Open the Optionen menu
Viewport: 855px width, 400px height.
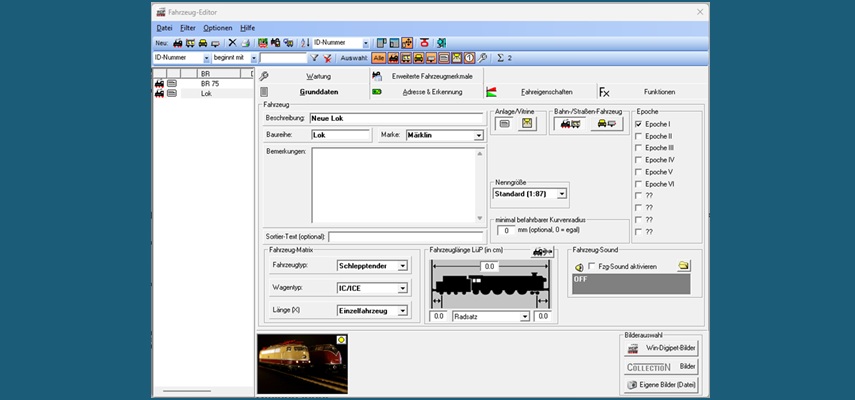217,28
